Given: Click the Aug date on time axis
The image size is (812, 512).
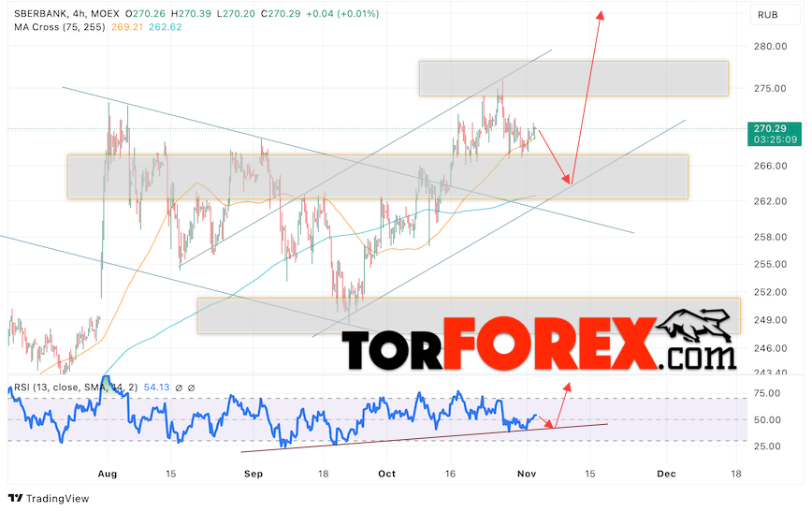Looking at the screenshot, I should (x=108, y=474).
